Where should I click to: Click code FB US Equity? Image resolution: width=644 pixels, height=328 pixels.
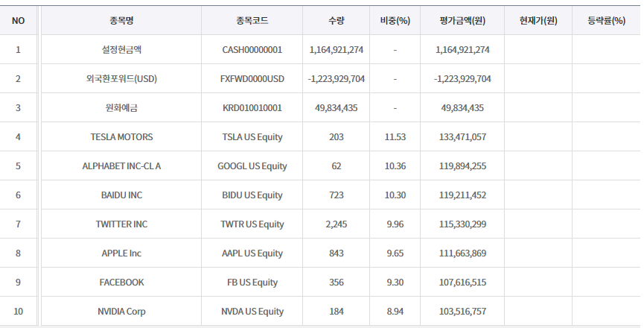tap(252, 283)
